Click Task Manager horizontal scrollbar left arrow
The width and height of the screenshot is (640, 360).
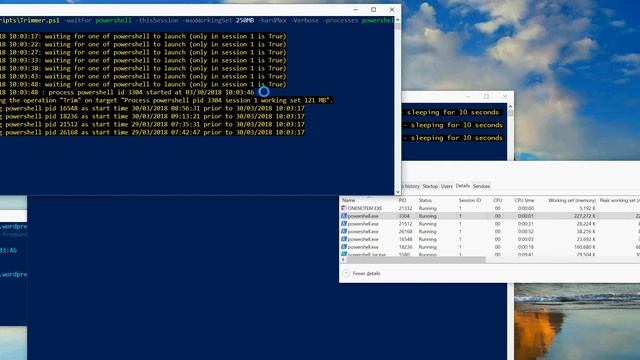coord(342,260)
